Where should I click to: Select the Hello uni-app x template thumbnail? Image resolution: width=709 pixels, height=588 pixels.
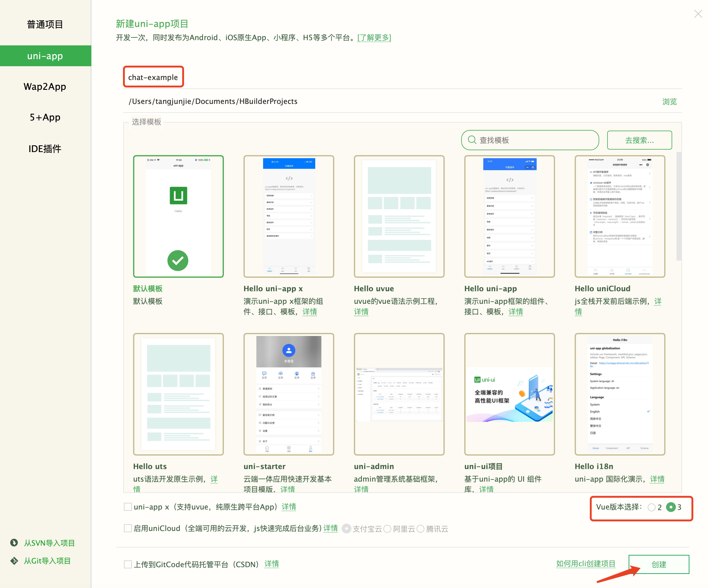[289, 216]
